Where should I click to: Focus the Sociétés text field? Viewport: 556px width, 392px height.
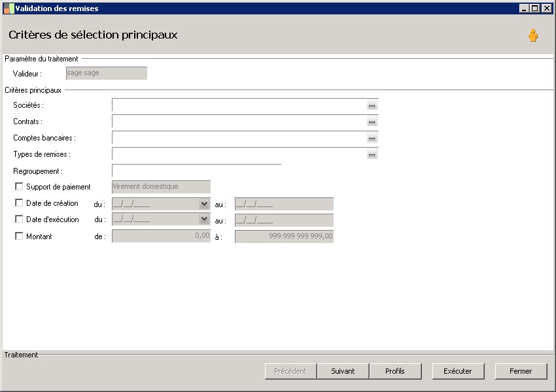239,105
